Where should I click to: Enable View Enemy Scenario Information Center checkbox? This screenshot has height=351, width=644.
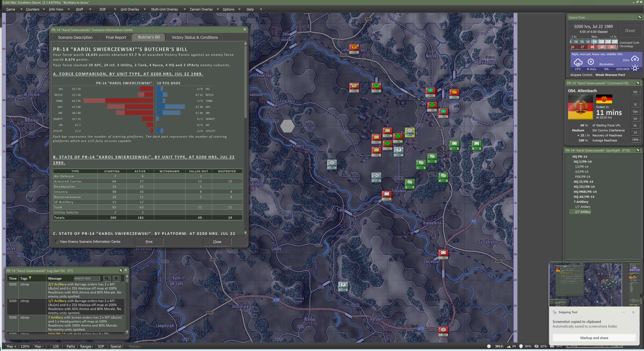(57, 241)
